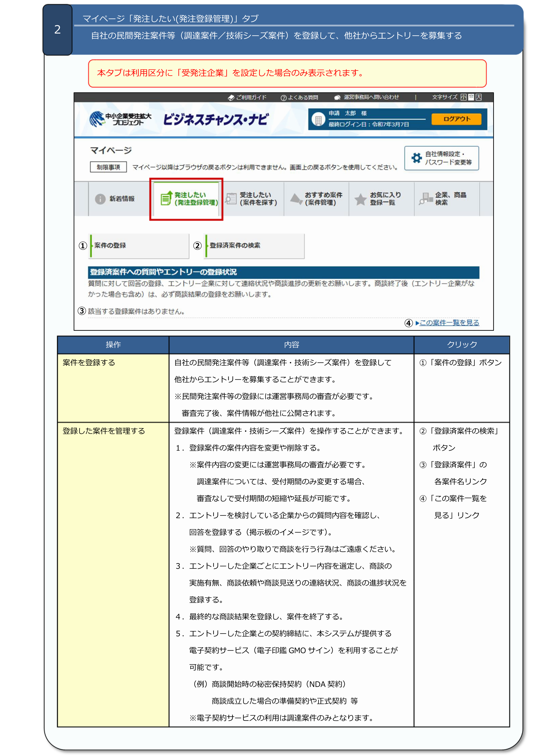Viewport: 558px width, 756px height.
Task: Click the 中小企業受注拡大プロジェクト logo
Action: point(120,119)
